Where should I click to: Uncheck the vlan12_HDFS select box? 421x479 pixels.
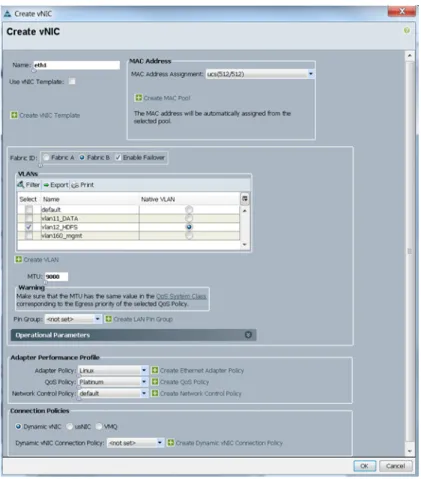[29, 227]
